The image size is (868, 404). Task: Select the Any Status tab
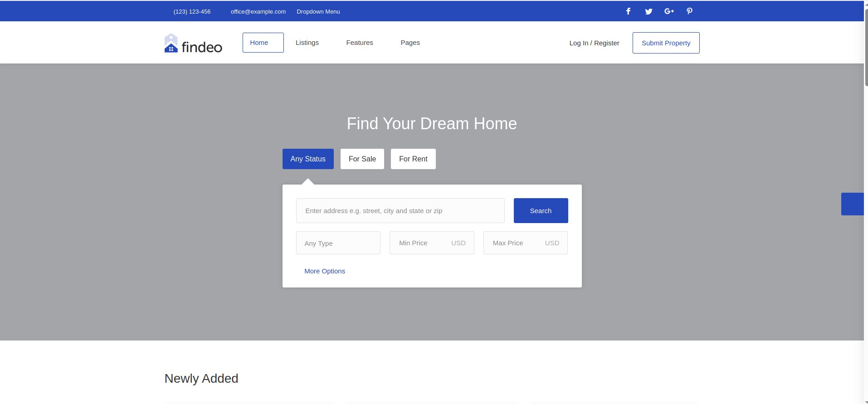[308, 159]
